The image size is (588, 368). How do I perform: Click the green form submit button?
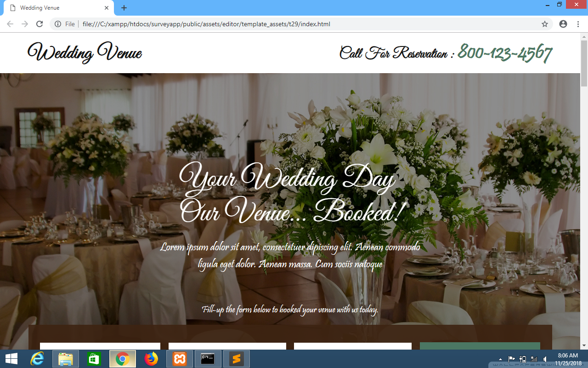click(x=480, y=346)
